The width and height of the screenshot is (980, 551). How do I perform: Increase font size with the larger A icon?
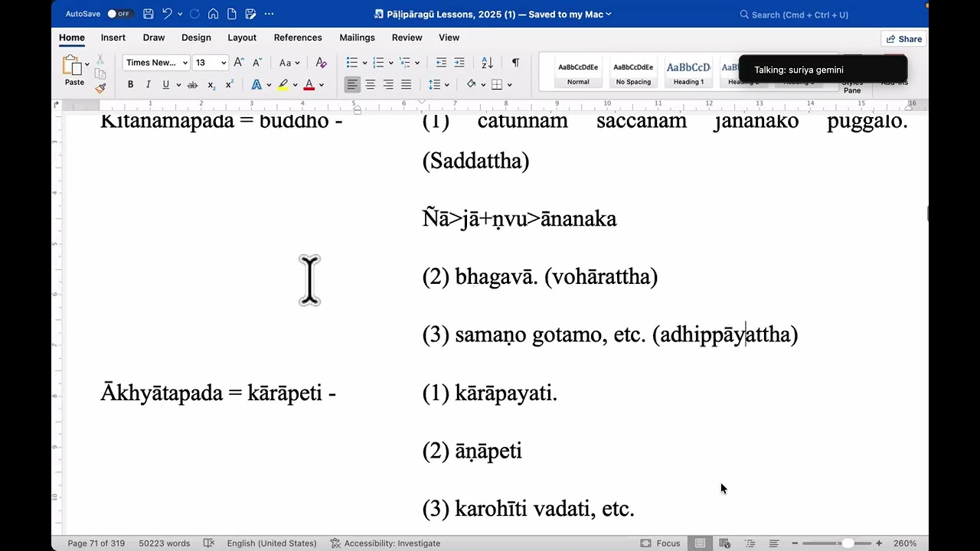239,63
